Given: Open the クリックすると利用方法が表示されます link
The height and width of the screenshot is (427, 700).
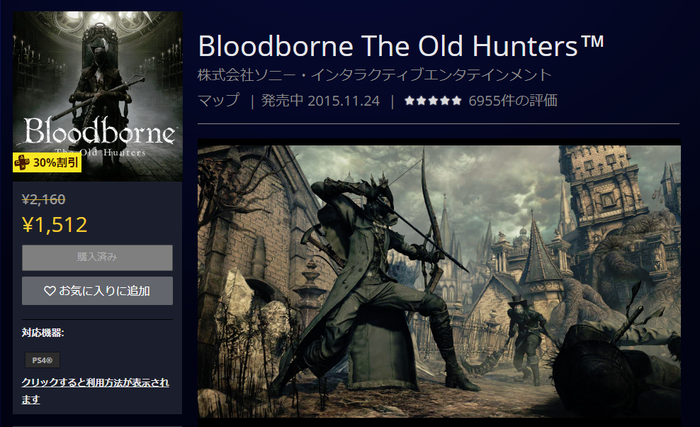Looking at the screenshot, I should [95, 391].
